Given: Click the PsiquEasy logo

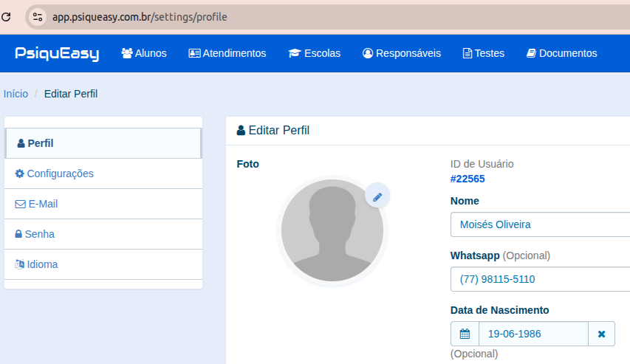Looking at the screenshot, I should tap(57, 53).
